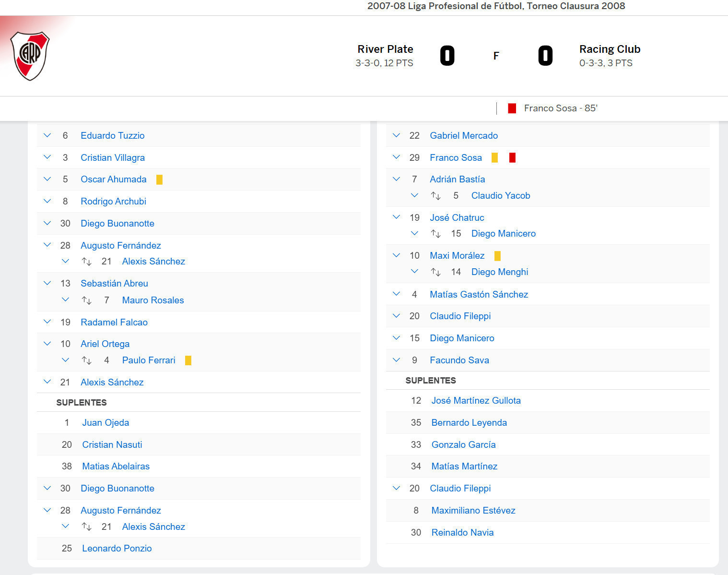Click Paulo Ferrari's yellow card icon
Viewport: 728px width, 575px height.
[188, 360]
